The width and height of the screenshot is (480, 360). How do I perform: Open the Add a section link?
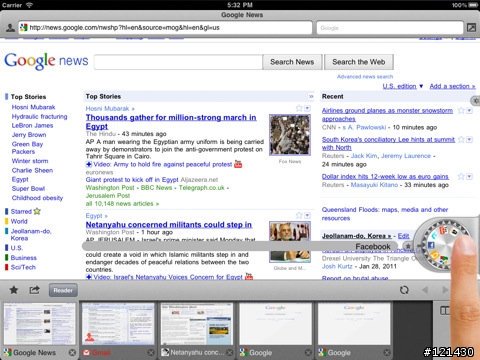click(452, 86)
